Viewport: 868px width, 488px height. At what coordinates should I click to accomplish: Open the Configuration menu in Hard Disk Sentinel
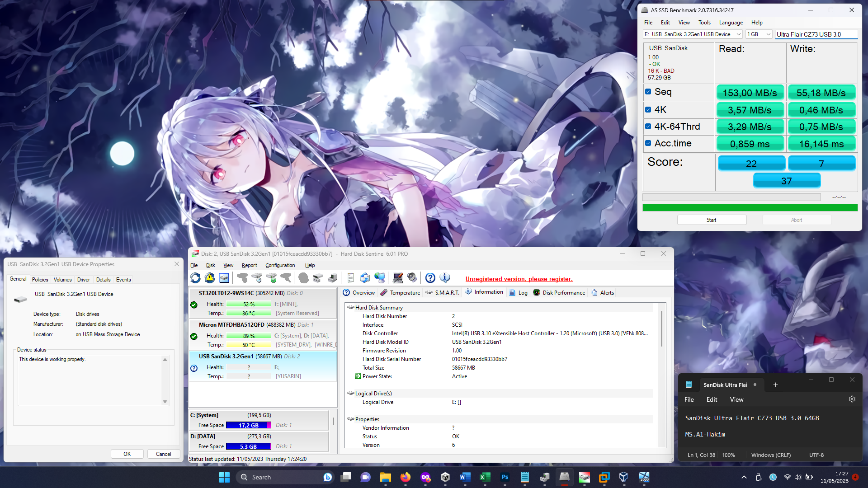point(280,266)
